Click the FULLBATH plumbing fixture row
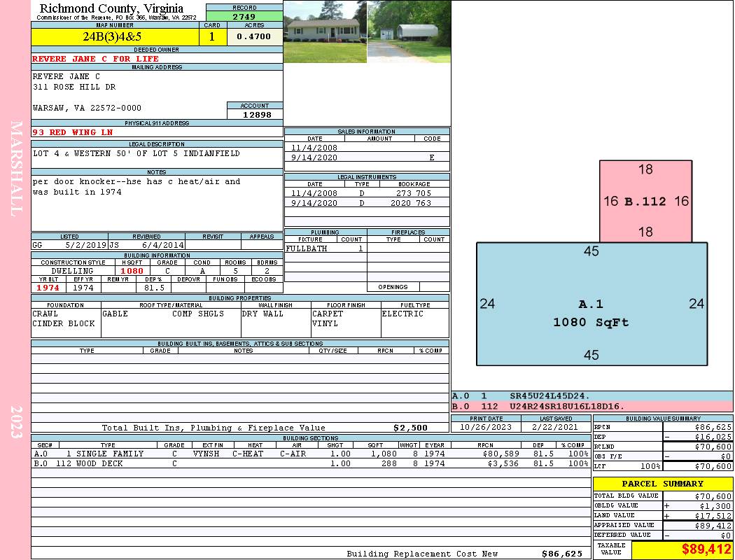 coord(325,248)
